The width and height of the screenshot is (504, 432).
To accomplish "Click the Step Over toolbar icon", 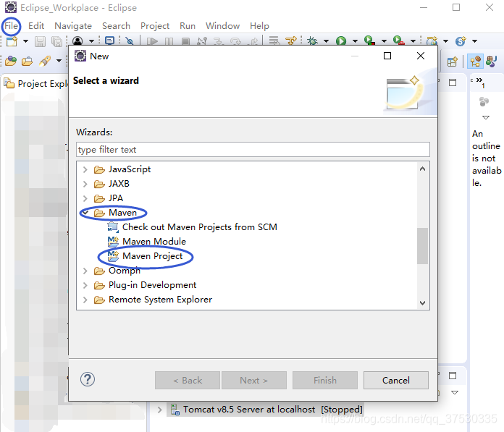I will pyautogui.click(x=235, y=41).
